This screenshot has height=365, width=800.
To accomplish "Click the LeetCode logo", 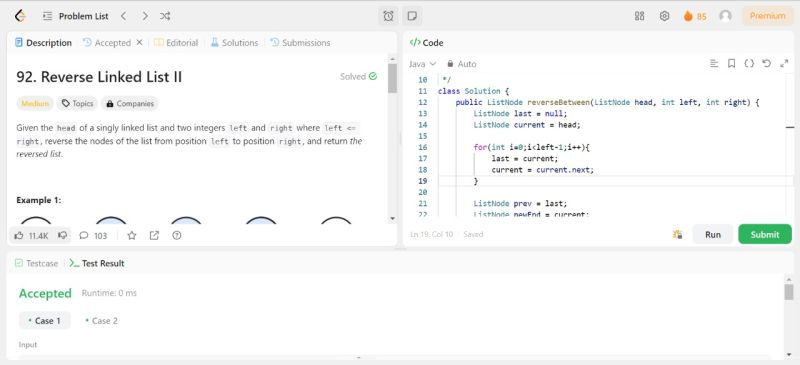I will pyautogui.click(x=20, y=16).
